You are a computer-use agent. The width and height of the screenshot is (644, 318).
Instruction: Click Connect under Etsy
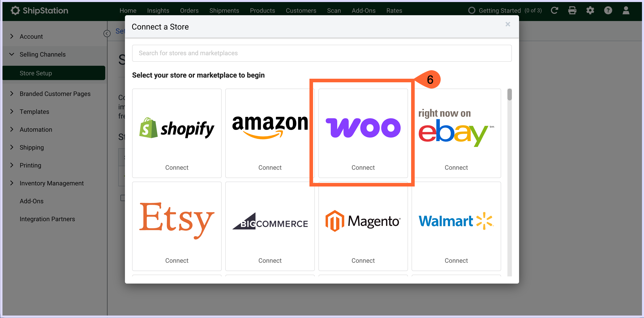tap(177, 260)
